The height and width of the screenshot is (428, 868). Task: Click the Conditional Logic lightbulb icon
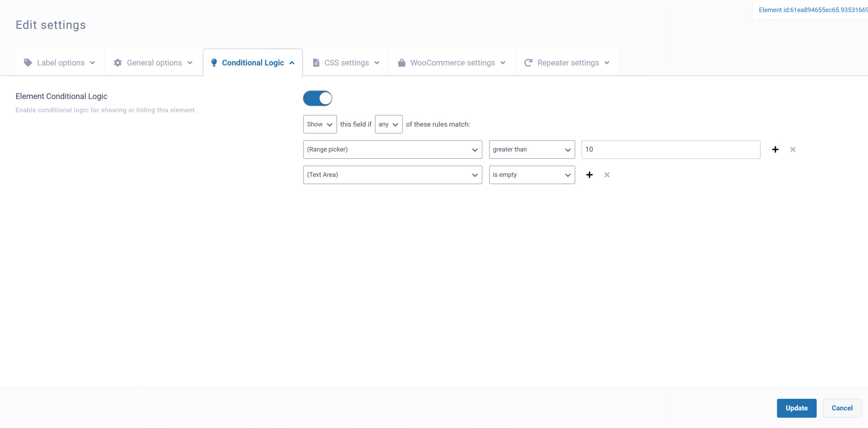coord(214,63)
